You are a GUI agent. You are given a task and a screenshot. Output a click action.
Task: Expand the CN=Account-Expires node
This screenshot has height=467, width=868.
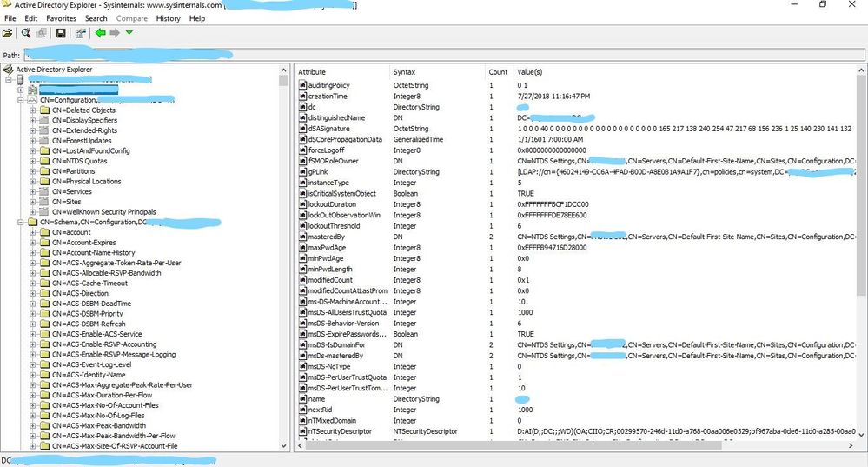pyautogui.click(x=33, y=243)
